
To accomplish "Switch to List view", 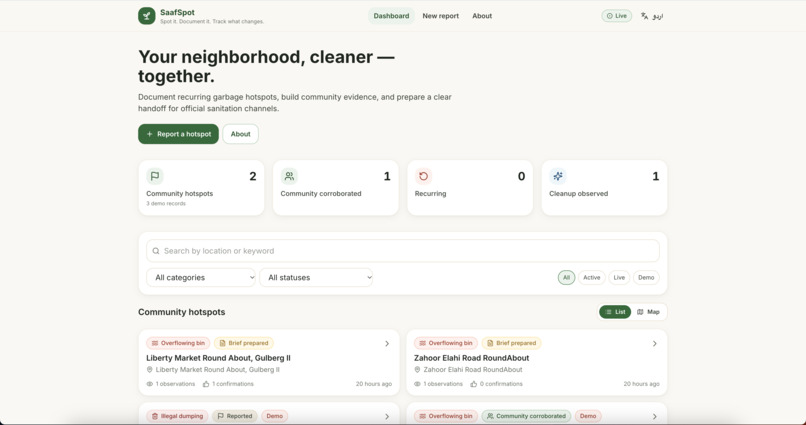I will coord(615,312).
